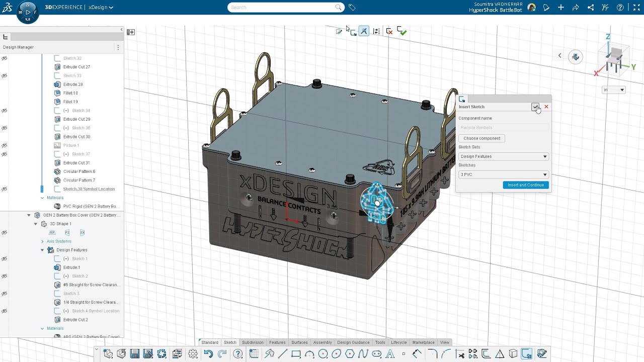
Task: Switch to the Standard tab
Action: [210, 342]
